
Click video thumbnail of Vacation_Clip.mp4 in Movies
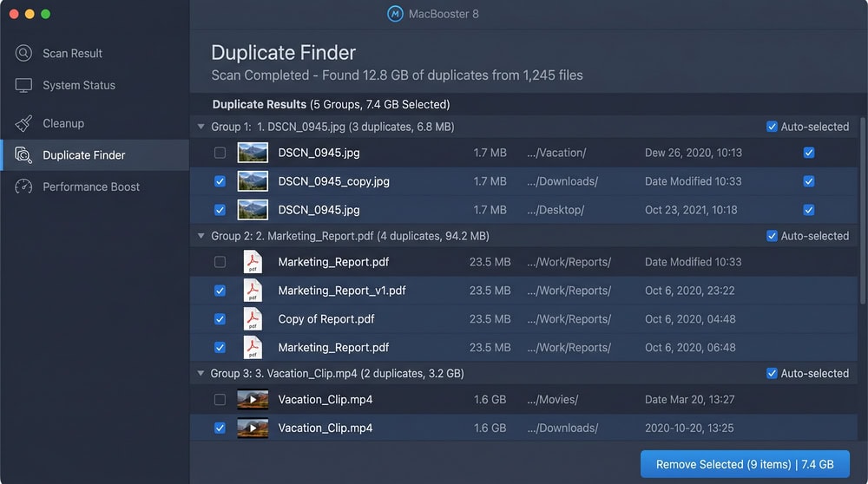pos(253,399)
